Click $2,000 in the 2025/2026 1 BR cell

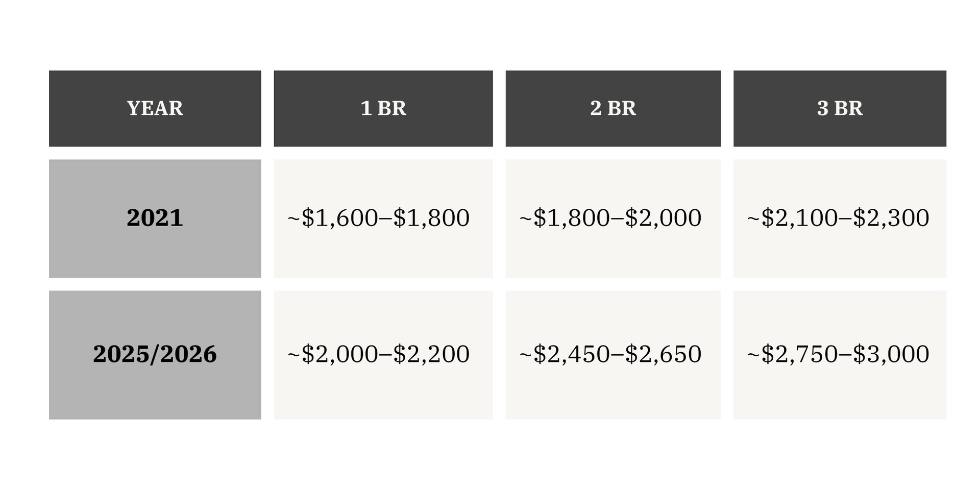[x=339, y=354]
